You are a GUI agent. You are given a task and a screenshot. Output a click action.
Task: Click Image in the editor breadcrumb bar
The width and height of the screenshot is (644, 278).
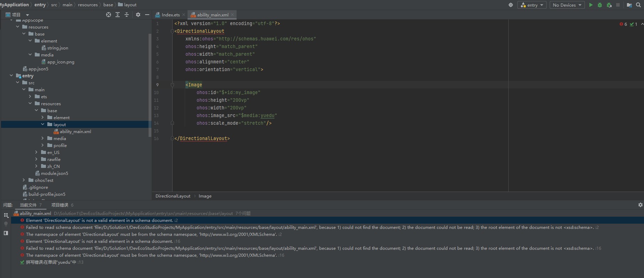pos(205,196)
